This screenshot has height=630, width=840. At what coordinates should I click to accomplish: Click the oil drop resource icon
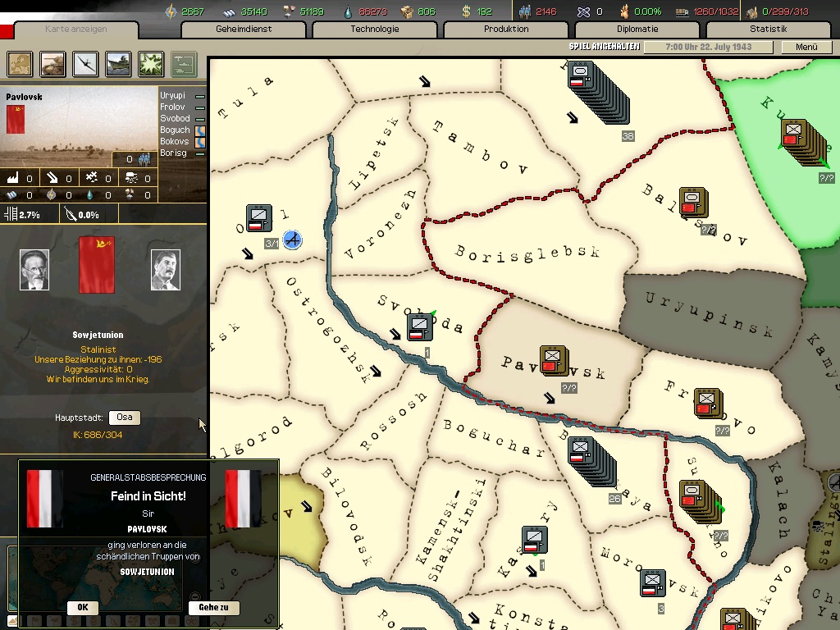[349, 11]
